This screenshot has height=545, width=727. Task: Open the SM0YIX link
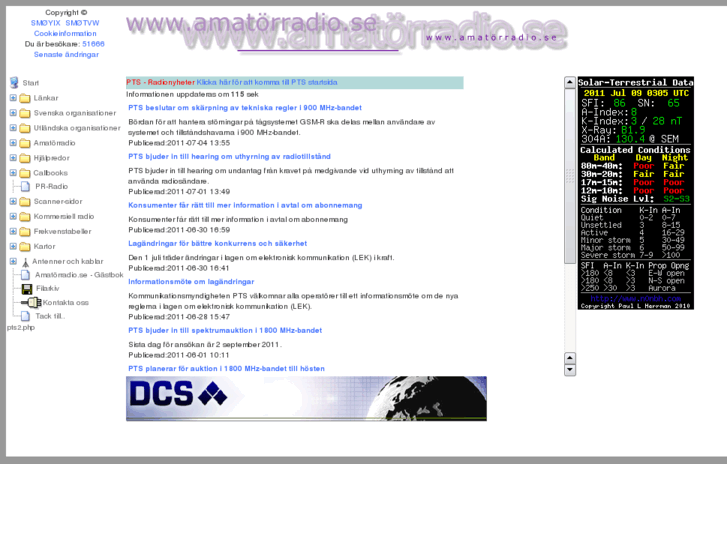point(45,23)
